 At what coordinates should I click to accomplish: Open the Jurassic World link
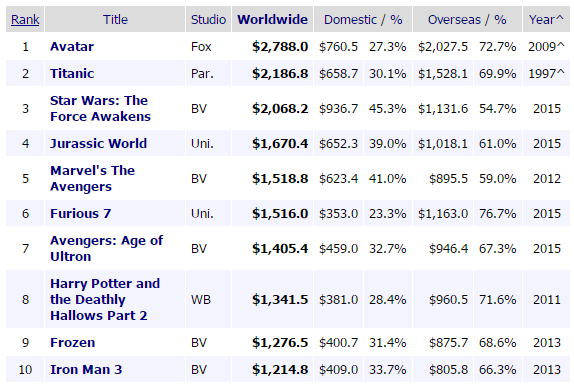[x=98, y=143]
